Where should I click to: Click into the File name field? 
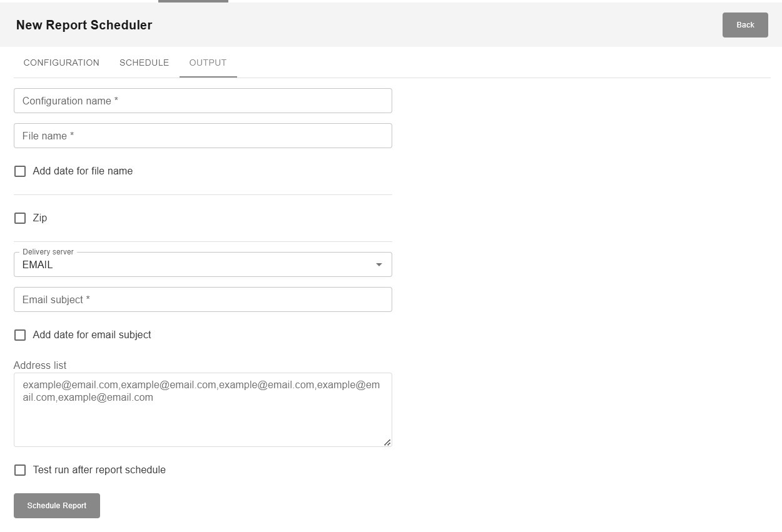tap(203, 136)
